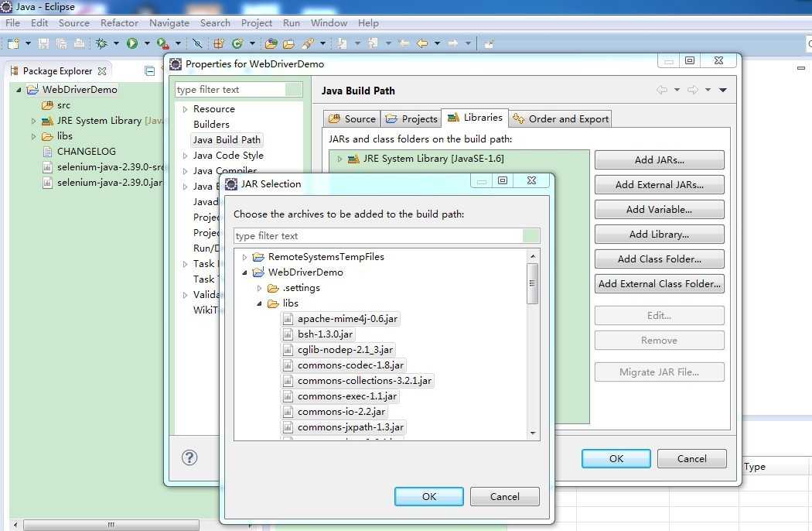Click the Open Task folder toolbar icon
The height and width of the screenshot is (531, 812).
(288, 43)
